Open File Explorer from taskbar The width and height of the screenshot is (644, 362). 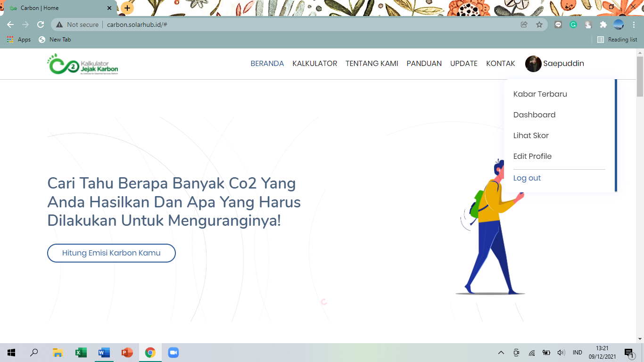click(x=58, y=353)
